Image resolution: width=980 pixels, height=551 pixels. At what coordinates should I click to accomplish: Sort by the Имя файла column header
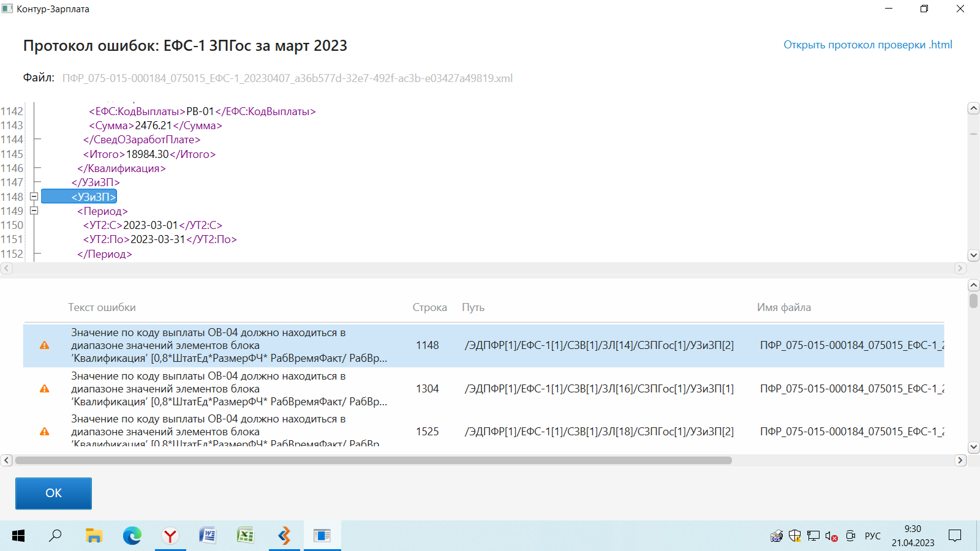pos(784,307)
